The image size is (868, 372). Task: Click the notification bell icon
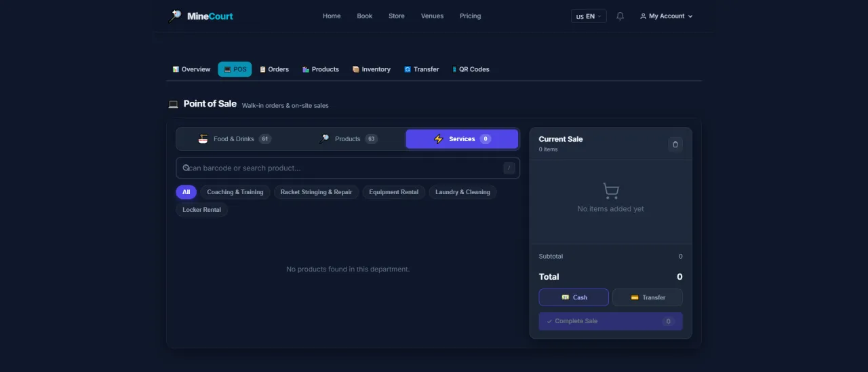(620, 16)
